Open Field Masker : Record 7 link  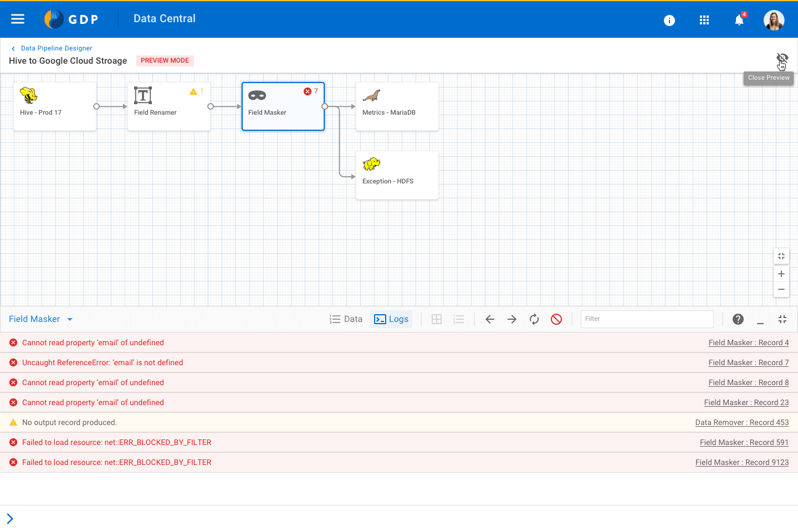[748, 362]
